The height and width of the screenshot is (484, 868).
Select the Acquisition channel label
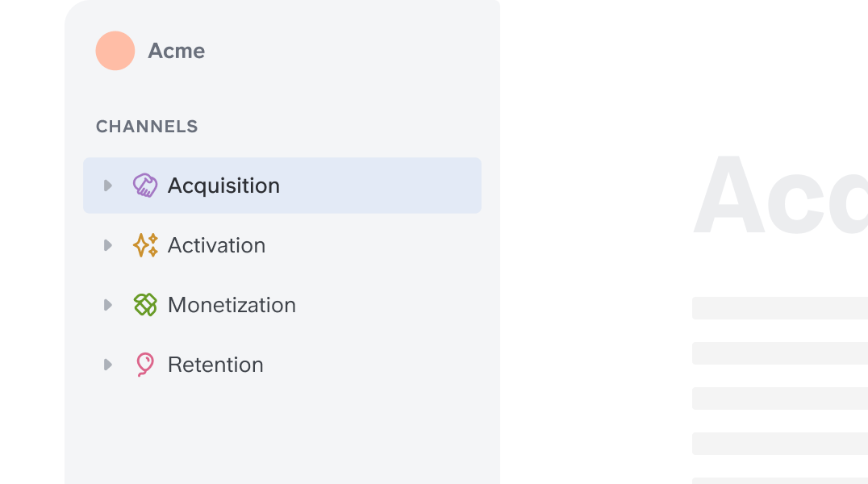[x=223, y=186]
